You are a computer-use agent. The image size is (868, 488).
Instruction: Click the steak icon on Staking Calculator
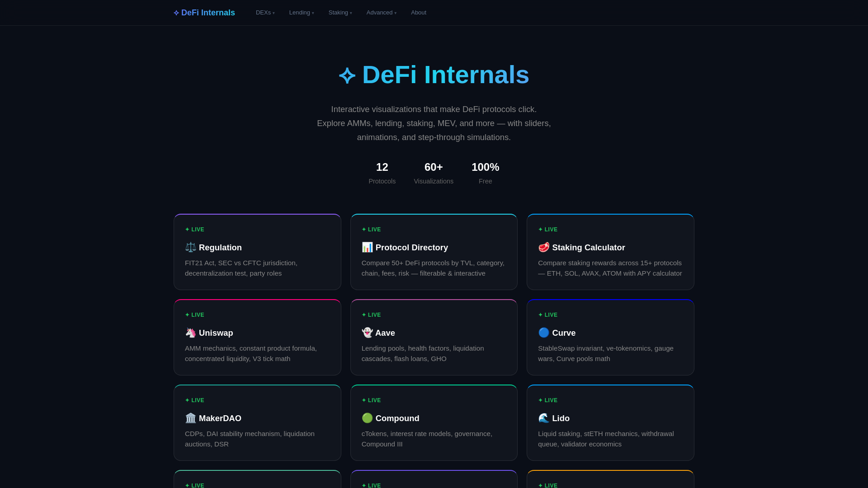(x=544, y=247)
